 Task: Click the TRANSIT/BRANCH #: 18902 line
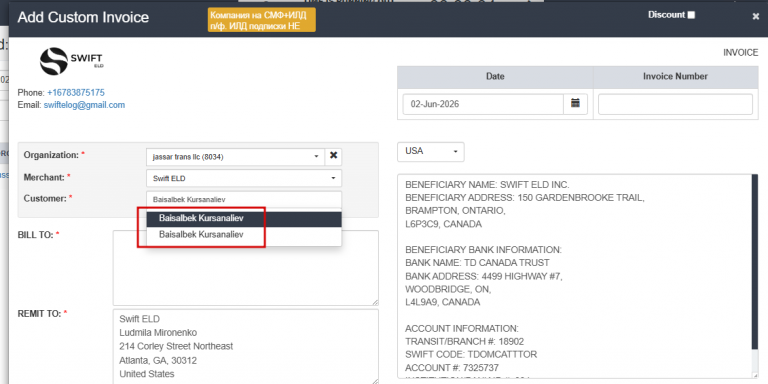464,341
